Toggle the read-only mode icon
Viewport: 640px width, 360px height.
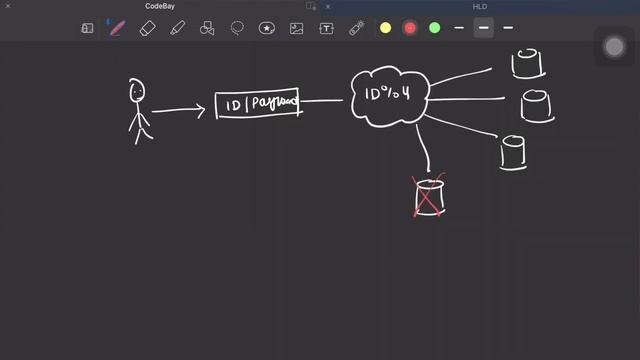click(x=87, y=28)
